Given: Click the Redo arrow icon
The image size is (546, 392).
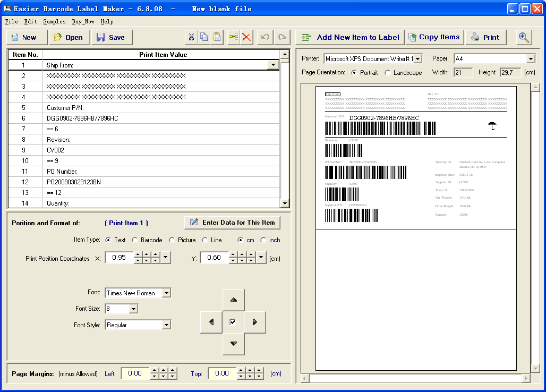Looking at the screenshot, I should click(282, 37).
